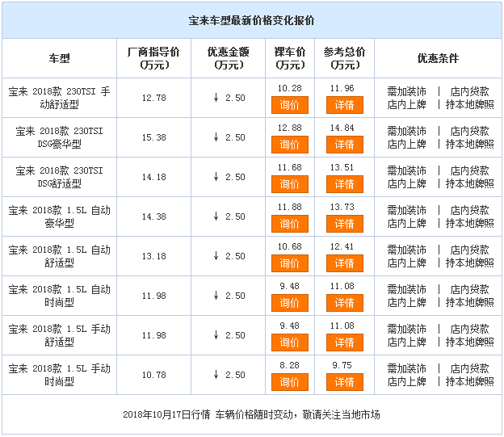Screen dimensions: 504x437
Task: Click reference total price 11.96
Action: [342, 88]
